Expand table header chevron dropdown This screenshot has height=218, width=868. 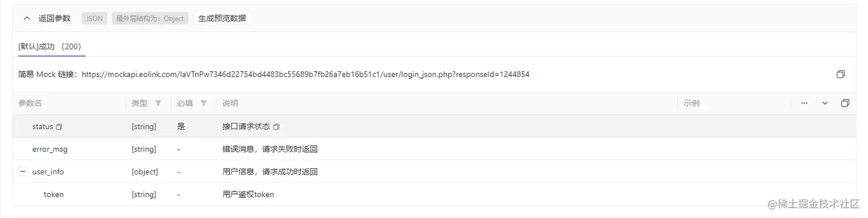point(825,103)
